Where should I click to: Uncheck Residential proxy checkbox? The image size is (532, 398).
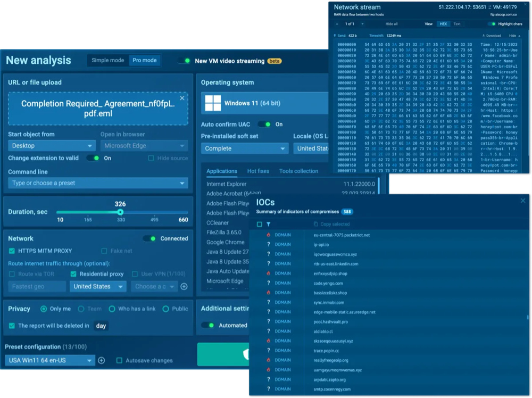coord(73,274)
